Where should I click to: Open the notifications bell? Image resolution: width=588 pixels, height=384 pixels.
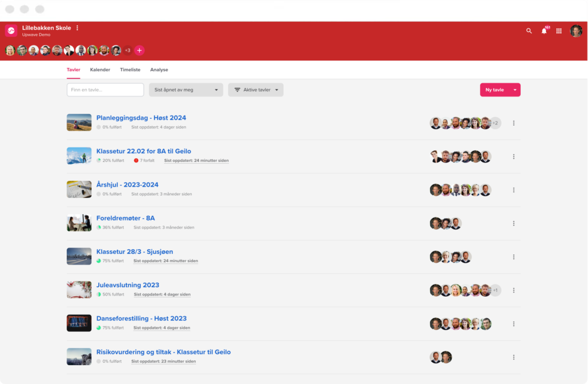[x=544, y=31]
